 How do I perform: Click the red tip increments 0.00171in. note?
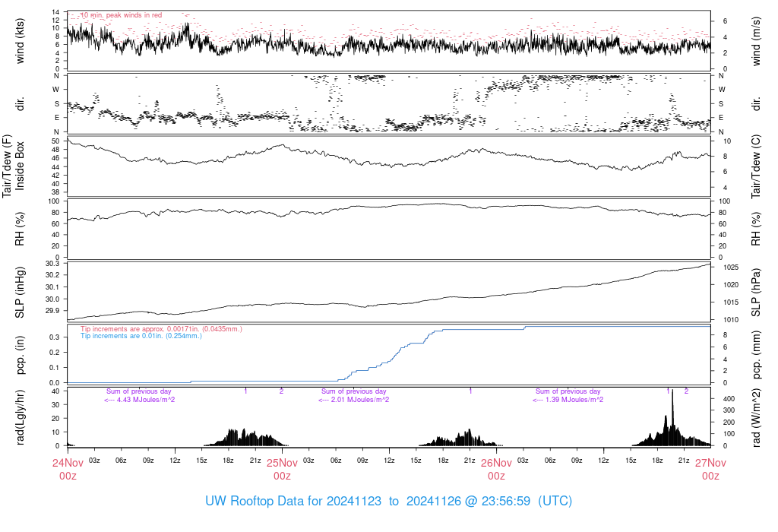[x=161, y=329]
